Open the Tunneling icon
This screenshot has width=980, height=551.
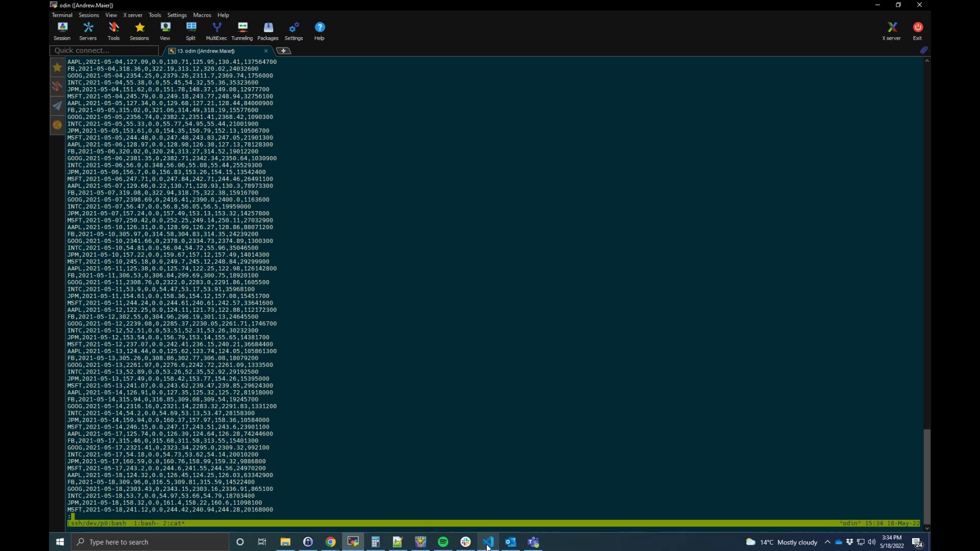pos(242,31)
